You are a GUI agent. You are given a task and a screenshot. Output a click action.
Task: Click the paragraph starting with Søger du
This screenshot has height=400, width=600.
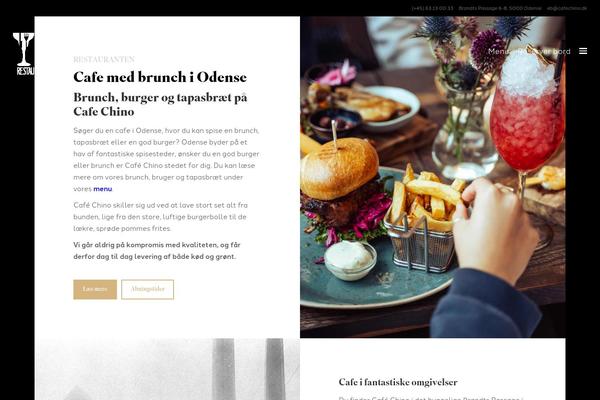(166, 160)
